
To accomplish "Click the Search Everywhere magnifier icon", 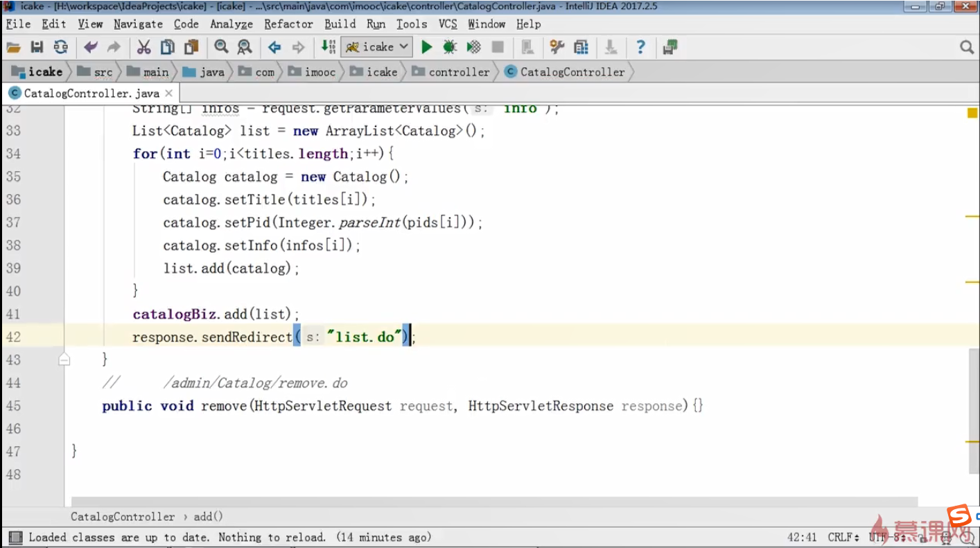I will click(x=967, y=47).
